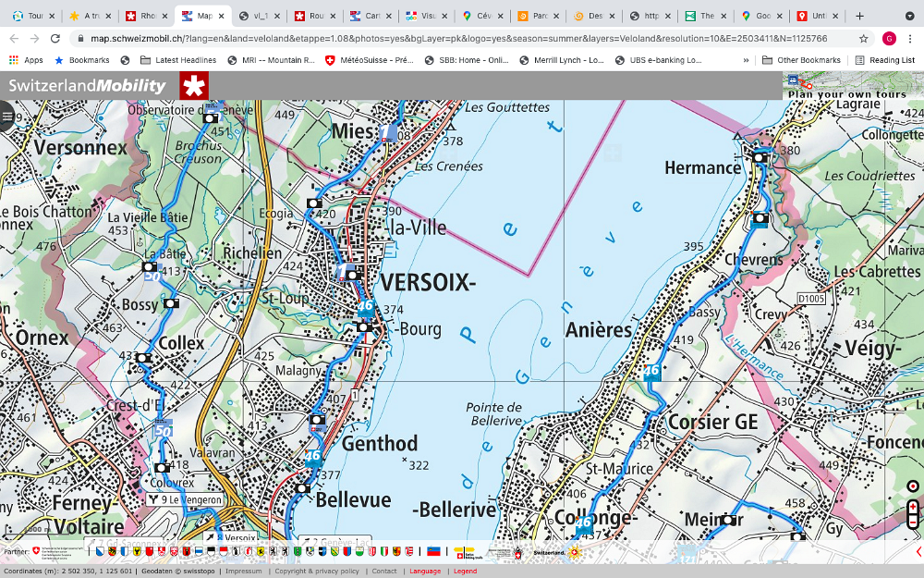Expand the red side panel arrow at right
924x578 pixels.
[x=918, y=552]
